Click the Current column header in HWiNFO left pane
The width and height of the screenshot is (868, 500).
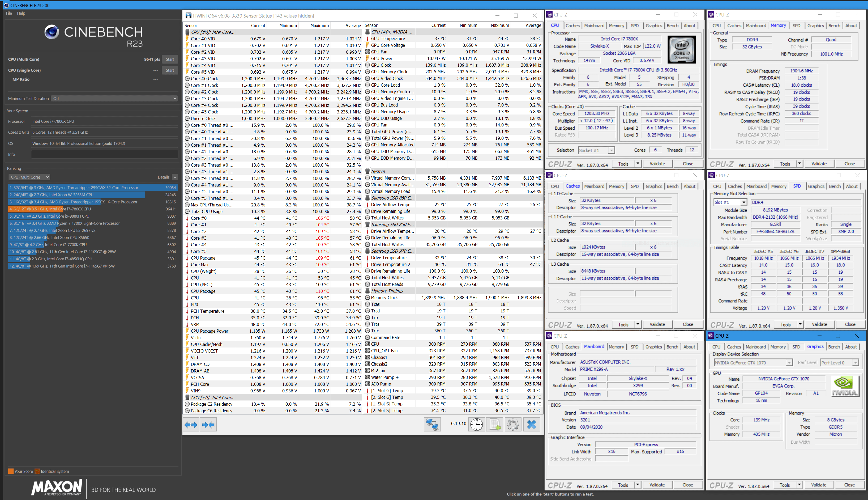tap(258, 26)
